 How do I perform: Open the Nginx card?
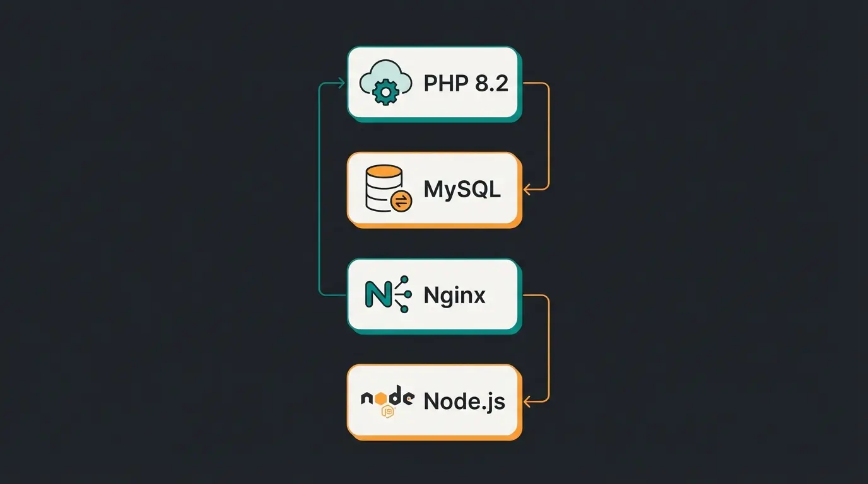point(433,295)
